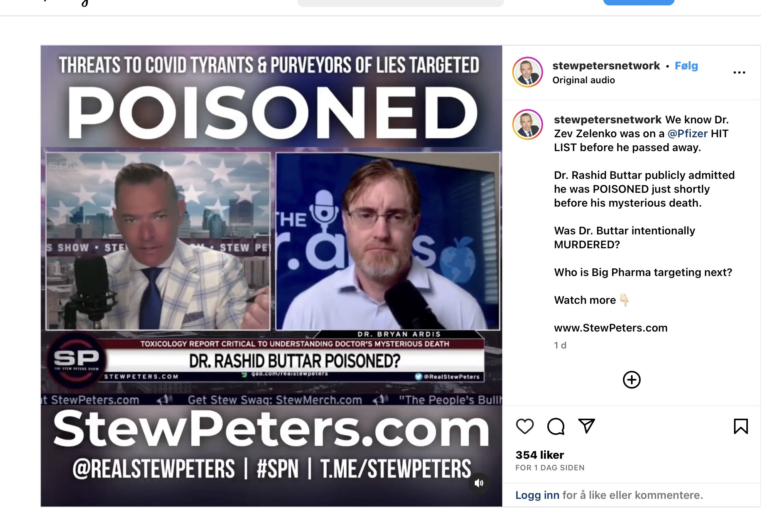Click stewpetersnetwork name in caption
Image resolution: width=761 pixels, height=532 pixels.
(608, 120)
